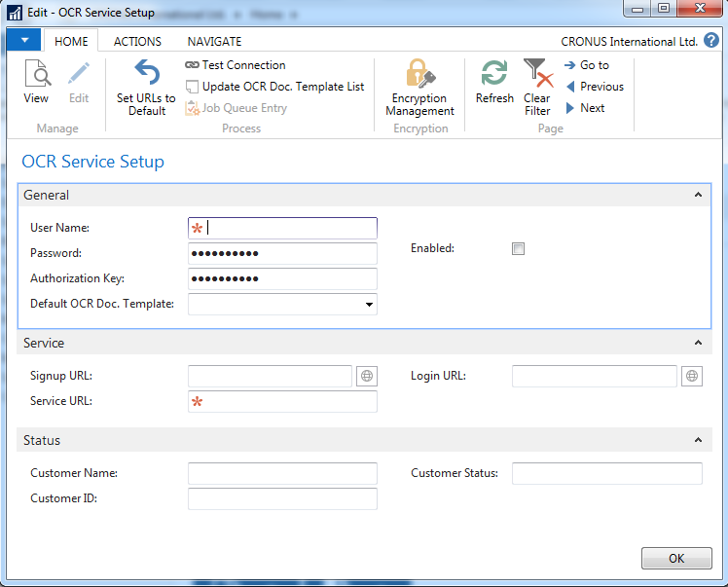Collapse the General section
This screenshot has height=587, width=728.
pyautogui.click(x=698, y=195)
